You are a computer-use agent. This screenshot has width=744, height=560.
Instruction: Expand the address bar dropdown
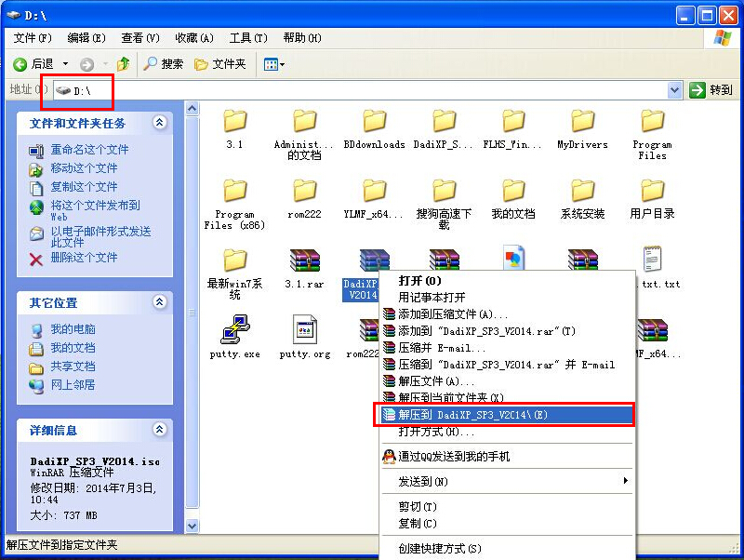pos(674,89)
